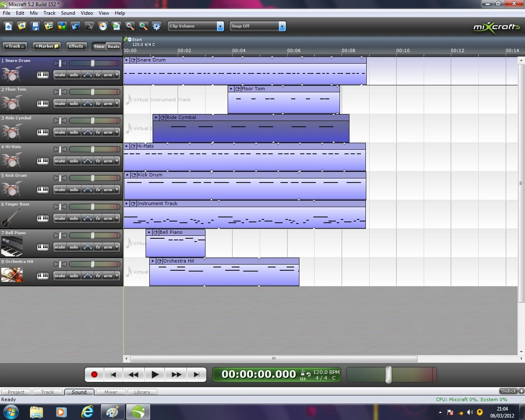The image size is (525, 420).
Task: Solo the Bell Piano track
Action: point(74,247)
